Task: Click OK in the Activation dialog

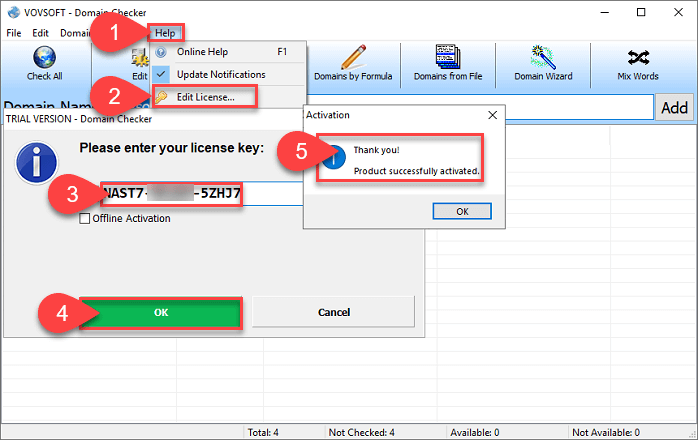Action: pos(462,212)
